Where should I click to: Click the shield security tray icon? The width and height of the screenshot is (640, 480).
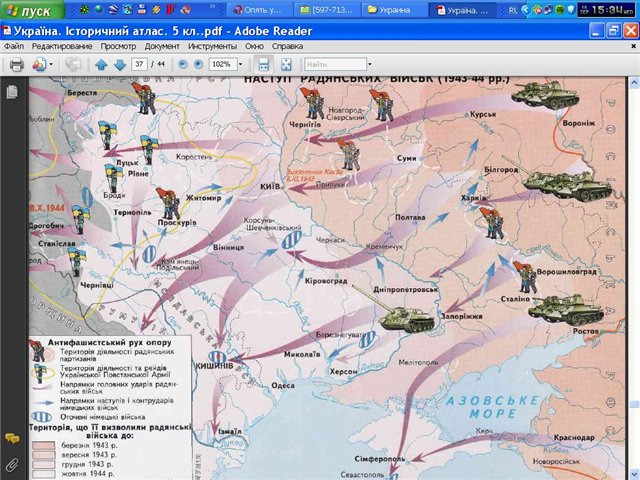click(571, 10)
